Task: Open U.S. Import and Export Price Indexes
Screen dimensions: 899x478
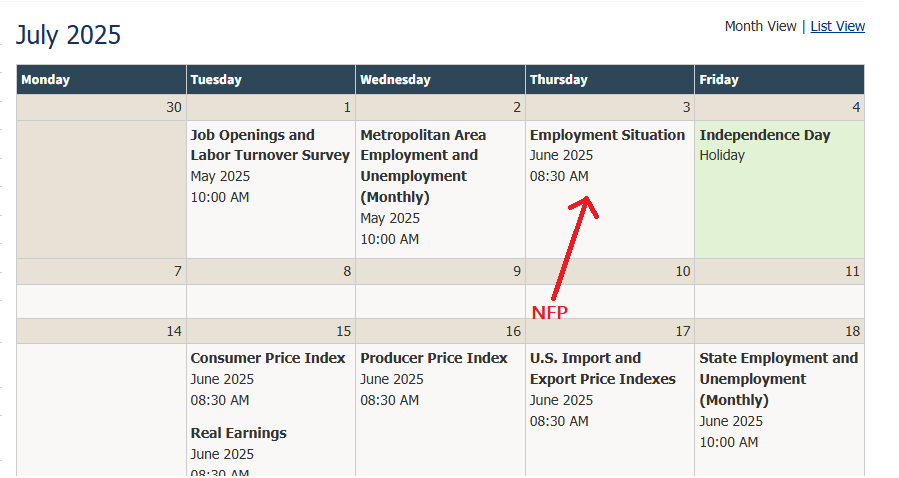Action: [x=602, y=368]
